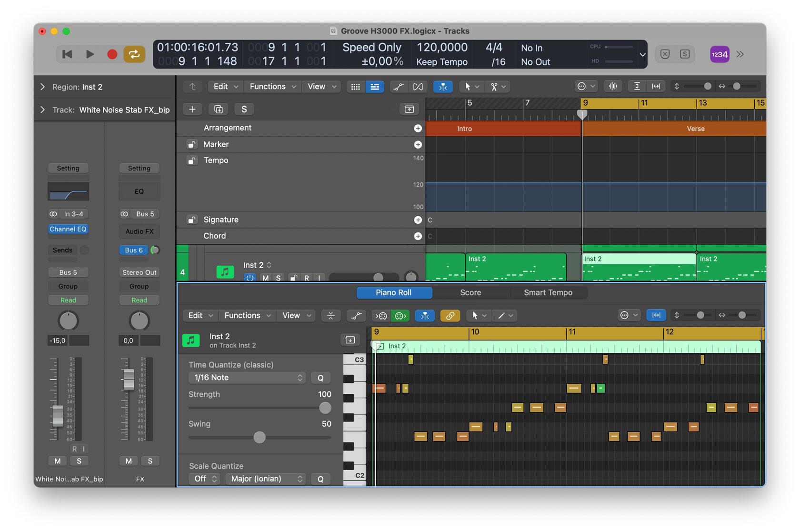Image resolution: width=800 pixels, height=532 pixels.
Task: Click the waveform zoom icon
Action: click(x=612, y=86)
